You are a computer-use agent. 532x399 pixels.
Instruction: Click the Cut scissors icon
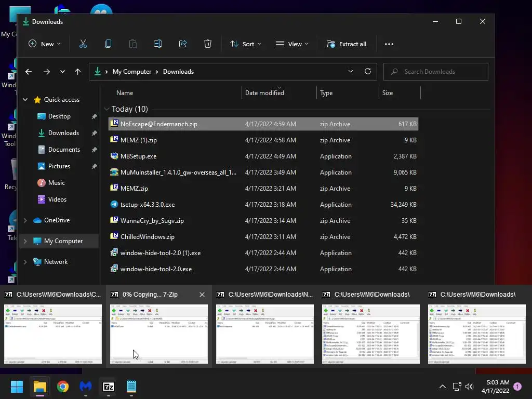83,44
